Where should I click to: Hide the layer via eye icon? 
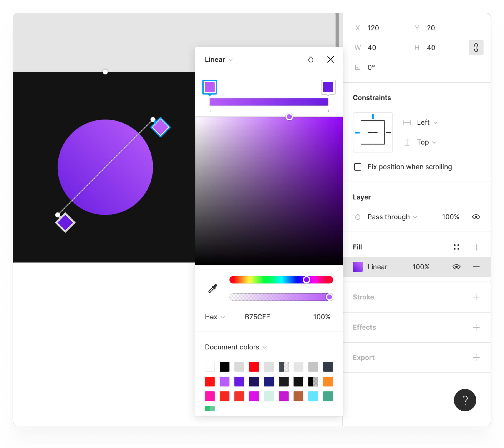[476, 217]
